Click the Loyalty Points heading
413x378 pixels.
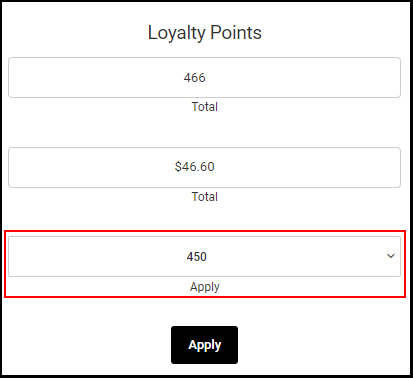coord(204,33)
